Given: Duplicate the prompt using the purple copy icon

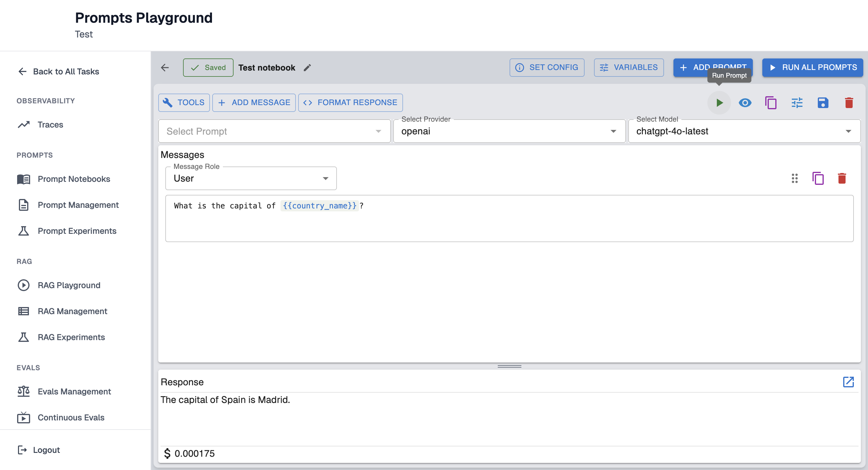Looking at the screenshot, I should [x=771, y=102].
